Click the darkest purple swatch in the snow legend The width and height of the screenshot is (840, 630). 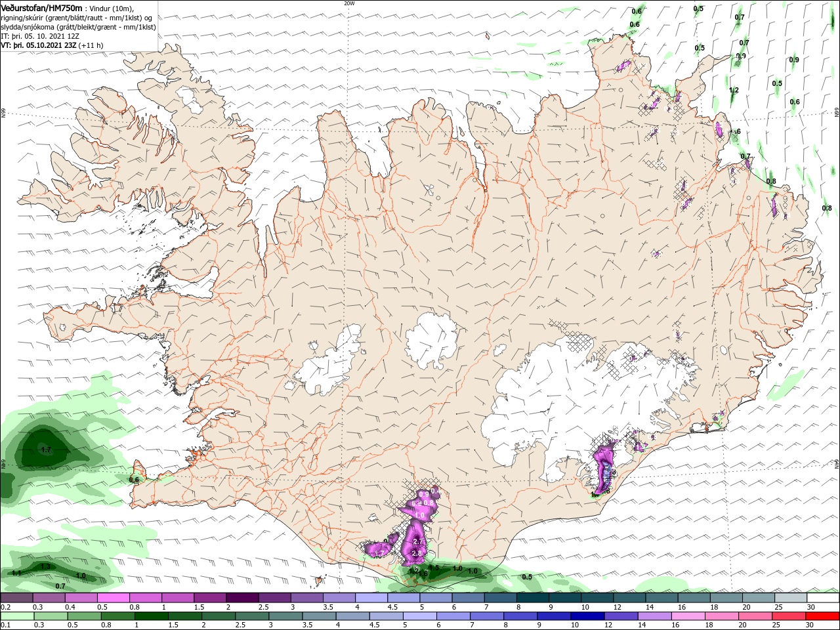click(x=241, y=598)
